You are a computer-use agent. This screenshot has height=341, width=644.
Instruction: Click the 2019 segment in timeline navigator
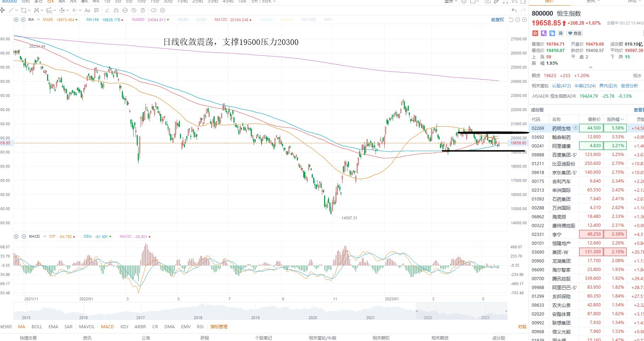coord(255,317)
